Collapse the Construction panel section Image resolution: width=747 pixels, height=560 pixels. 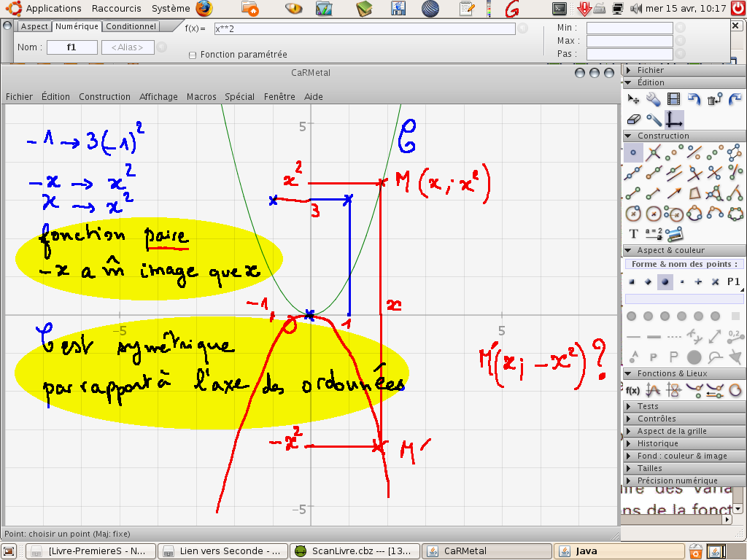click(x=662, y=136)
